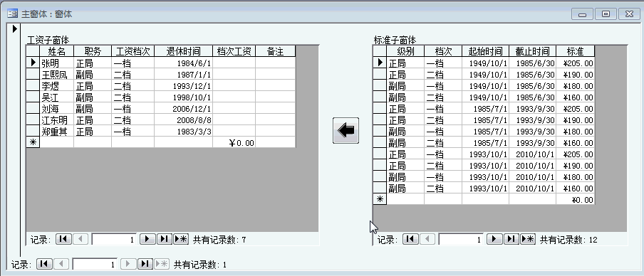The height and width of the screenshot is (276, 644).
Task: Add new record in 工资子窗体 navigator
Action: (x=181, y=239)
